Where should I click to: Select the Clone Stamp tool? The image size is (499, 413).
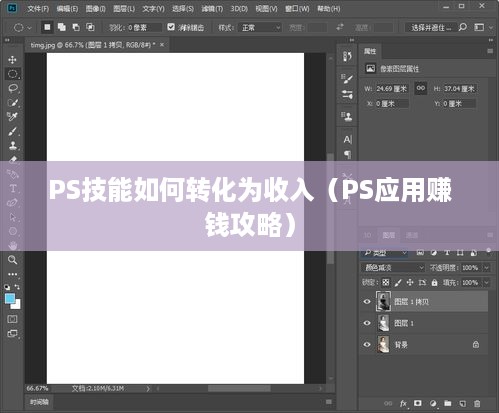13,145
